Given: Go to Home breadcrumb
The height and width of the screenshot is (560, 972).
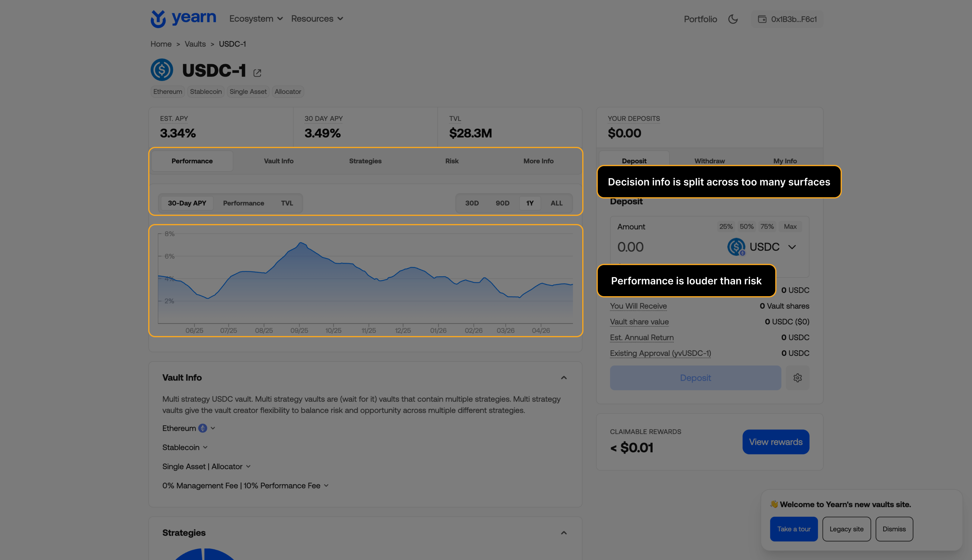Looking at the screenshot, I should click(161, 44).
